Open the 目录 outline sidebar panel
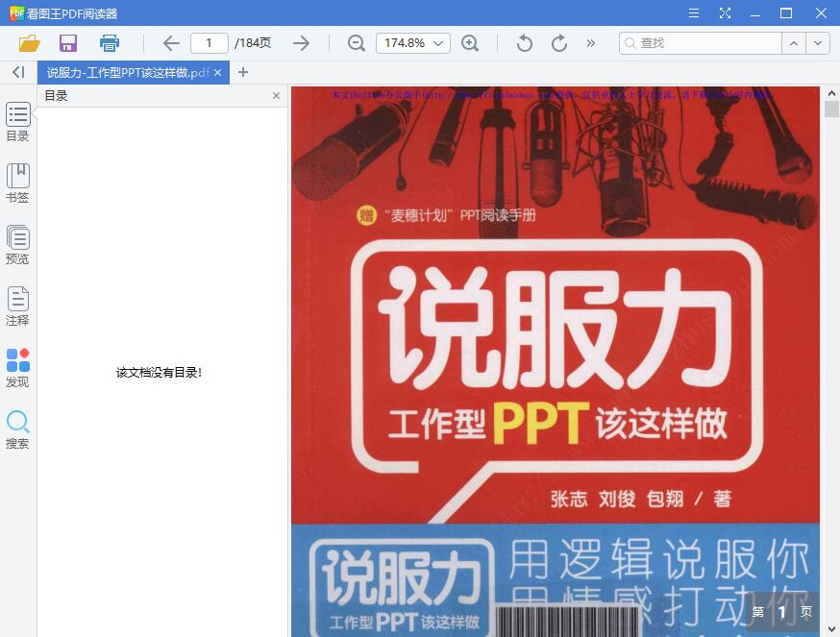Screen dimensions: 840x637 click(x=17, y=122)
